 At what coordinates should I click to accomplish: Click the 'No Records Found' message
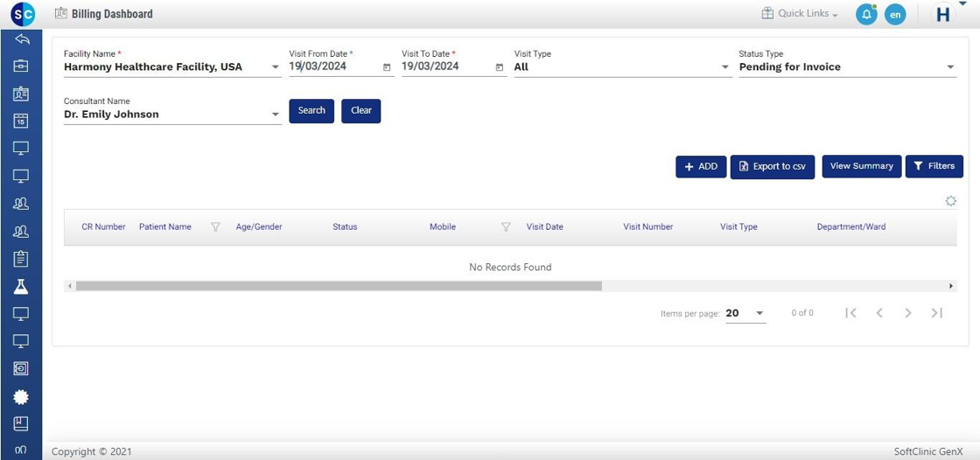(x=510, y=267)
